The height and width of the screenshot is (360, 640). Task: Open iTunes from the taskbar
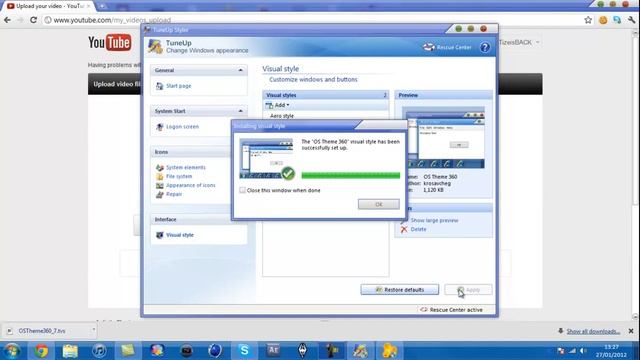pos(99,351)
